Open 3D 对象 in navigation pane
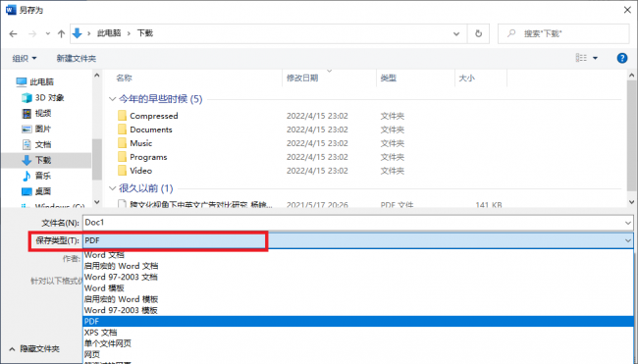Viewport: 638px width, 364px height. point(43,97)
